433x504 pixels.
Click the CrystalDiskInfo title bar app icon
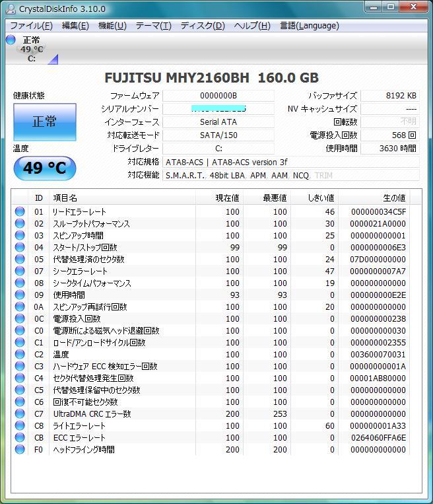(x=11, y=9)
